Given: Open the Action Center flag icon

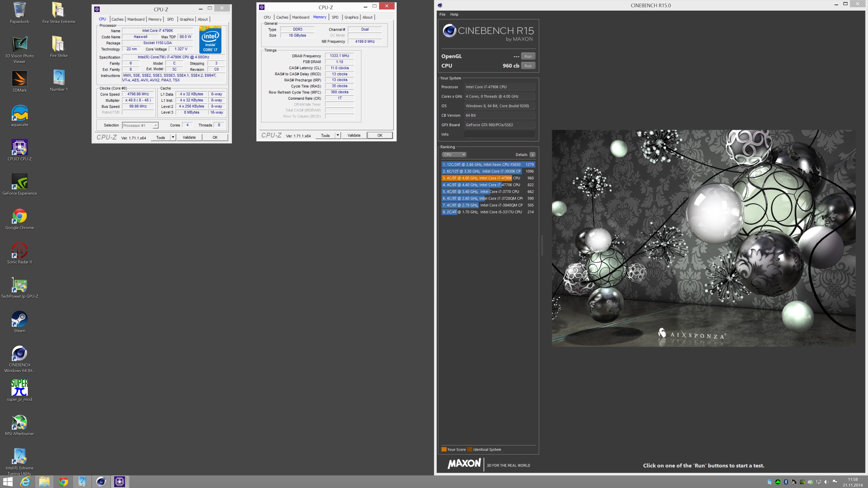Looking at the screenshot, I should (x=835, y=482).
